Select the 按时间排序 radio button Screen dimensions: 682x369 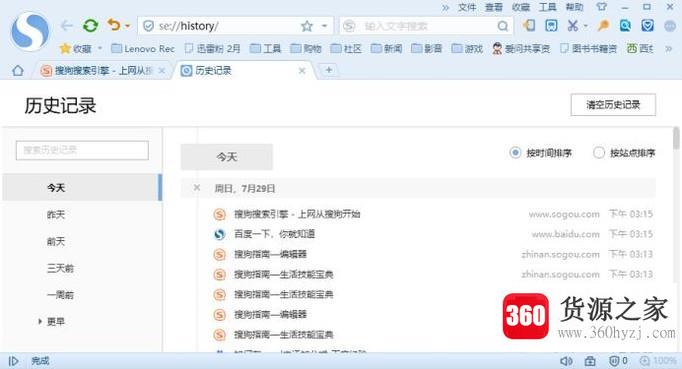coord(515,153)
